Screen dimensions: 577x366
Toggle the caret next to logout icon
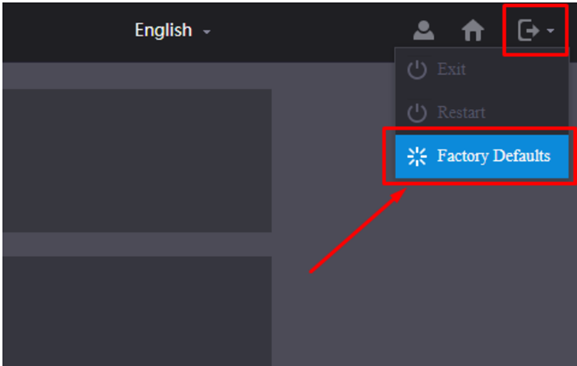click(x=551, y=31)
